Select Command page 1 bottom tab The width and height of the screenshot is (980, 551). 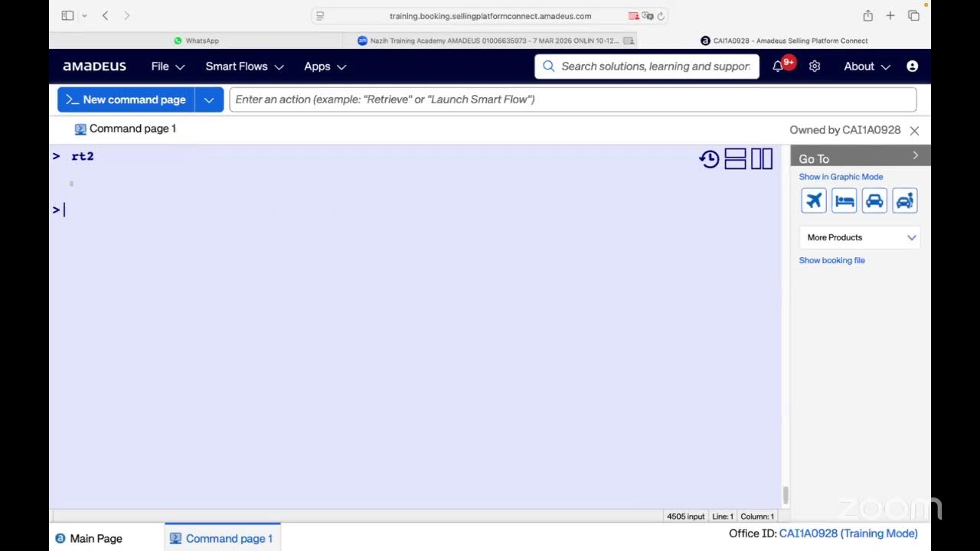[222, 539]
